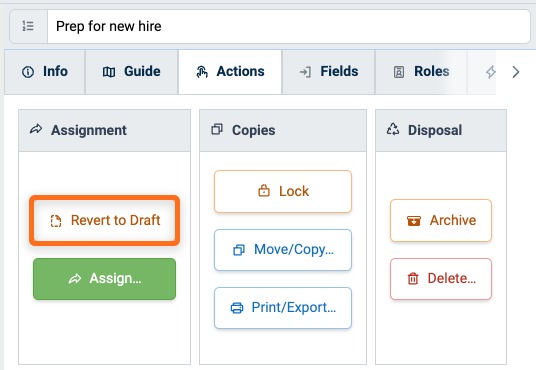Click the numbered list icon beside title
This screenshot has width=536, height=370.
tap(28, 26)
